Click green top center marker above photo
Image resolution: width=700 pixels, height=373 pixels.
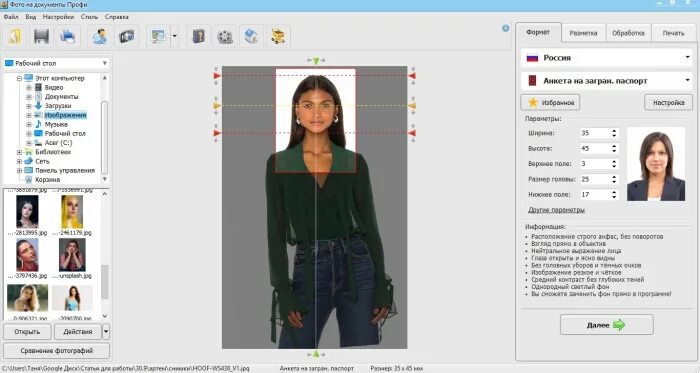(x=316, y=61)
